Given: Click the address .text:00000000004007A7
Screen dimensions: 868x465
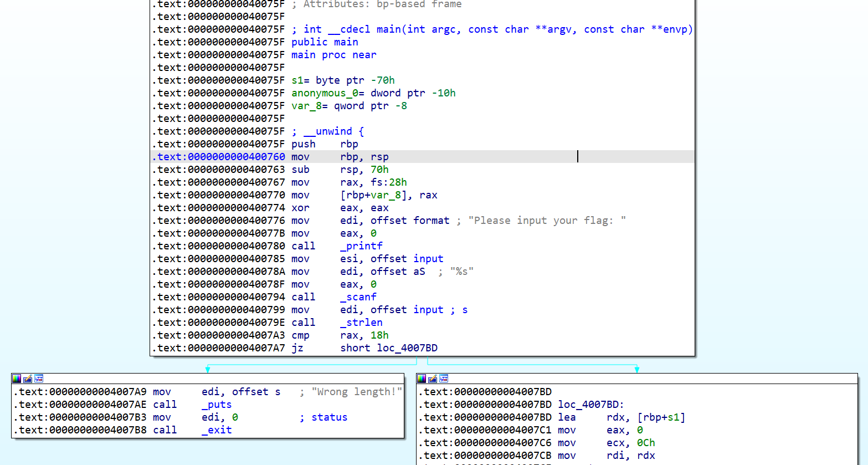Looking at the screenshot, I should click(219, 348).
